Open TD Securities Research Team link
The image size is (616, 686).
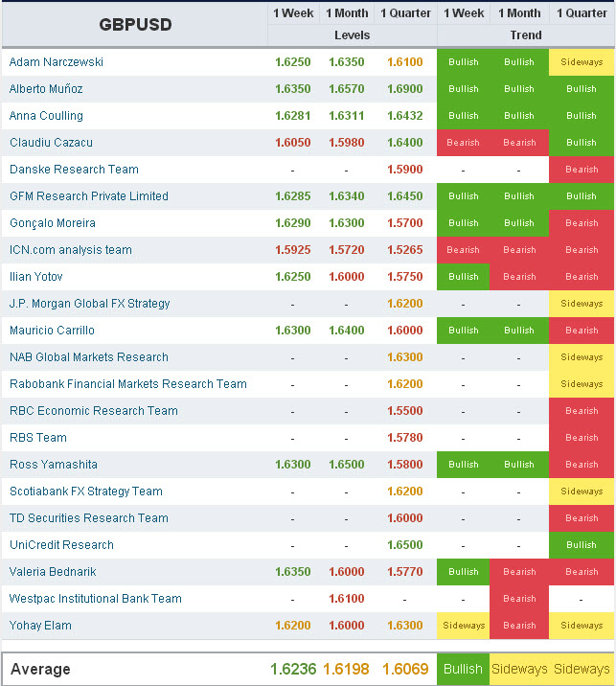[x=89, y=518]
